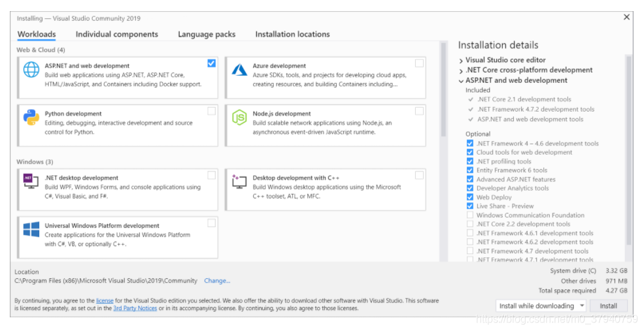Screen dimensions: 644x331
Task: Click included .NET Framework 4.7.2 development tools
Action: pyautogui.click(x=535, y=109)
